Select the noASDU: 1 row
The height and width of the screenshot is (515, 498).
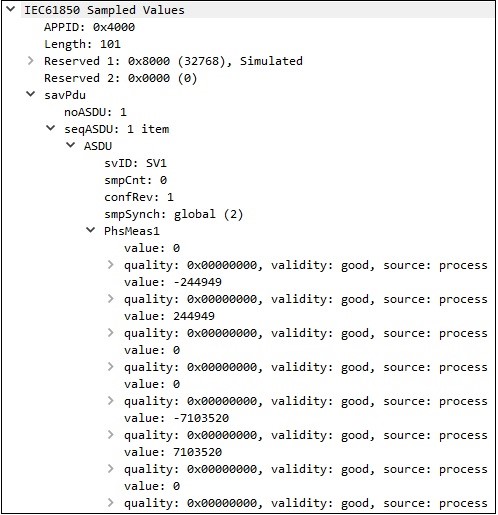click(x=95, y=112)
